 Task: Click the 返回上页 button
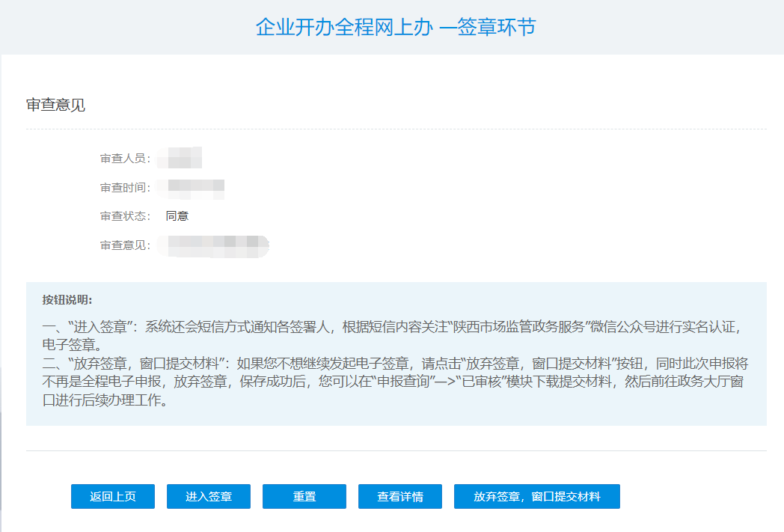click(x=112, y=496)
